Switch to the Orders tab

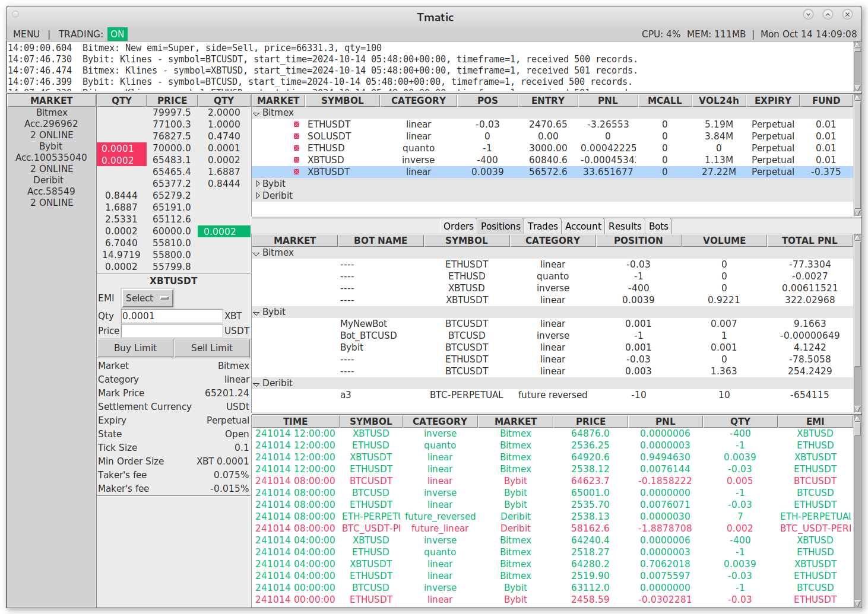click(458, 226)
